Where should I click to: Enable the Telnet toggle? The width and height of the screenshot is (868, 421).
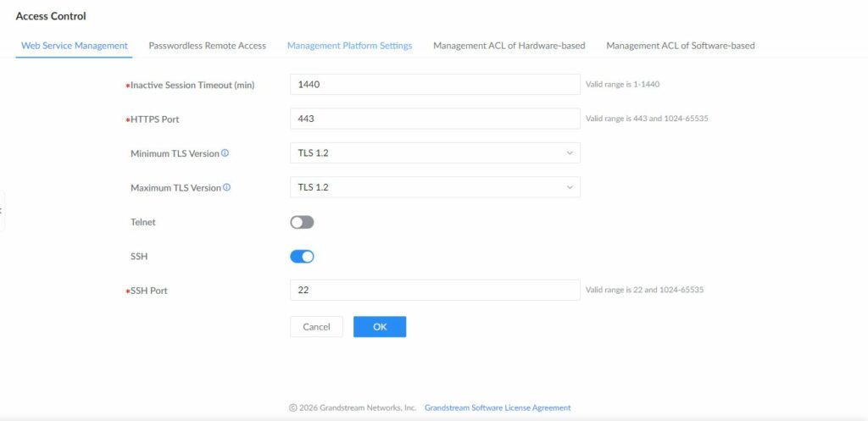tap(302, 223)
